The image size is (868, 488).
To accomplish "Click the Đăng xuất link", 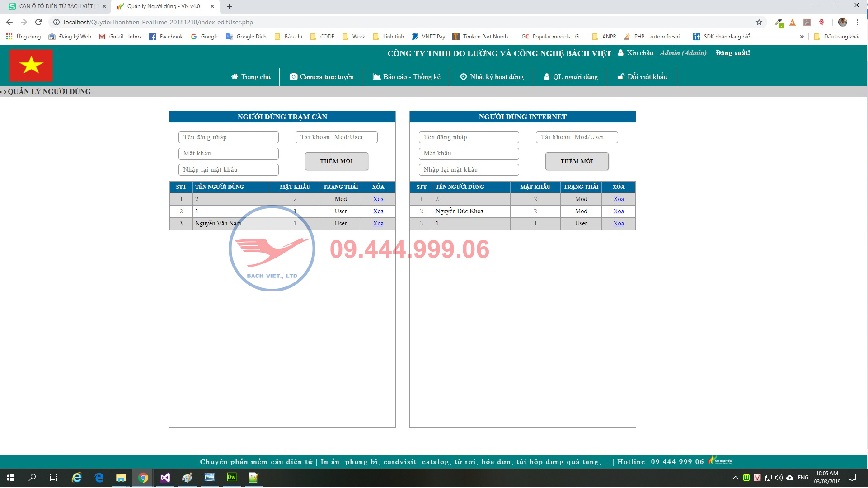I will [x=732, y=53].
